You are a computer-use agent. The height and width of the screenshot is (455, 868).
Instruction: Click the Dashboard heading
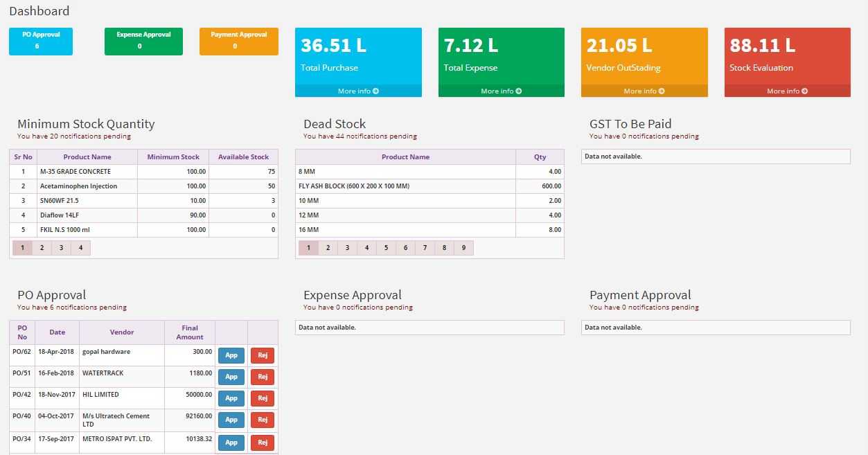point(39,11)
